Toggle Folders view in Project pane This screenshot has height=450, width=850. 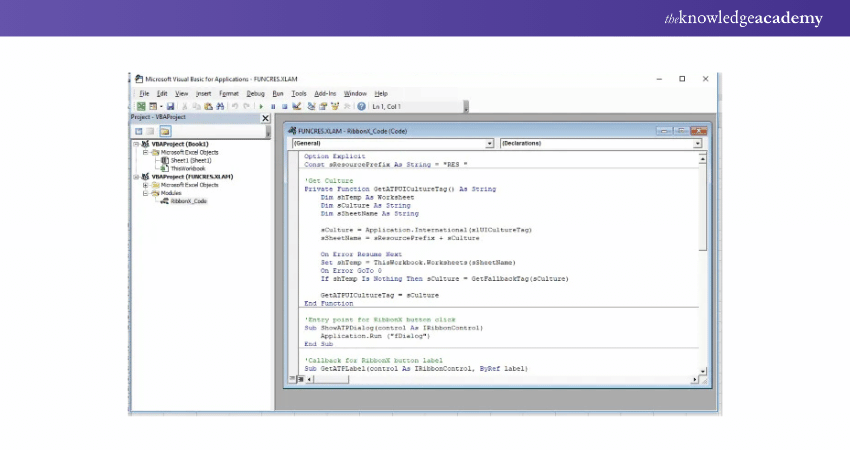pyautogui.click(x=165, y=131)
